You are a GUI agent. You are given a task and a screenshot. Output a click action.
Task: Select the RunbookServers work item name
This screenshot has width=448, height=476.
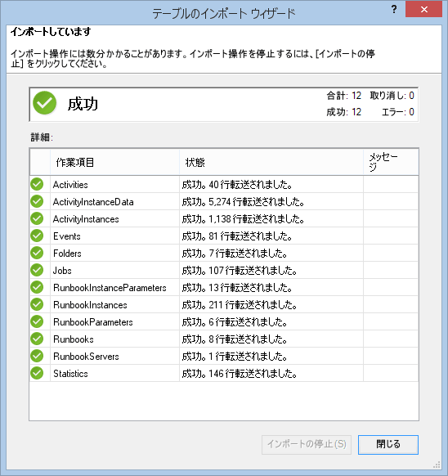86,357
